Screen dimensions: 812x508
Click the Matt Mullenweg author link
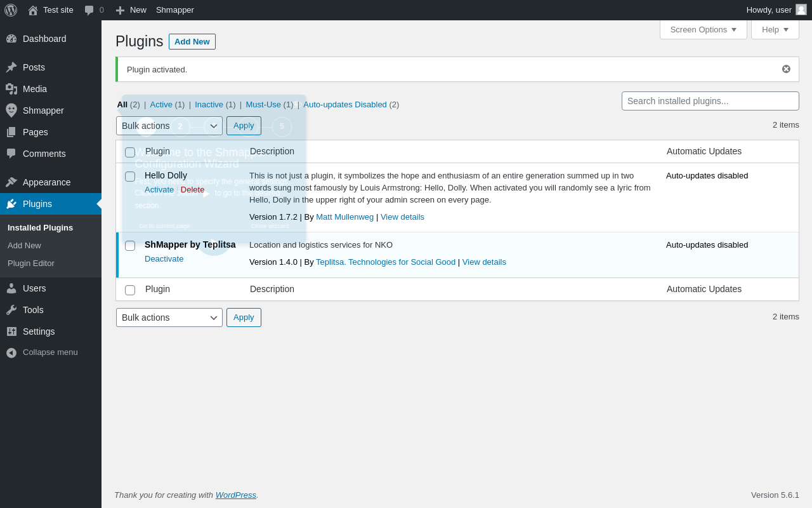345,217
